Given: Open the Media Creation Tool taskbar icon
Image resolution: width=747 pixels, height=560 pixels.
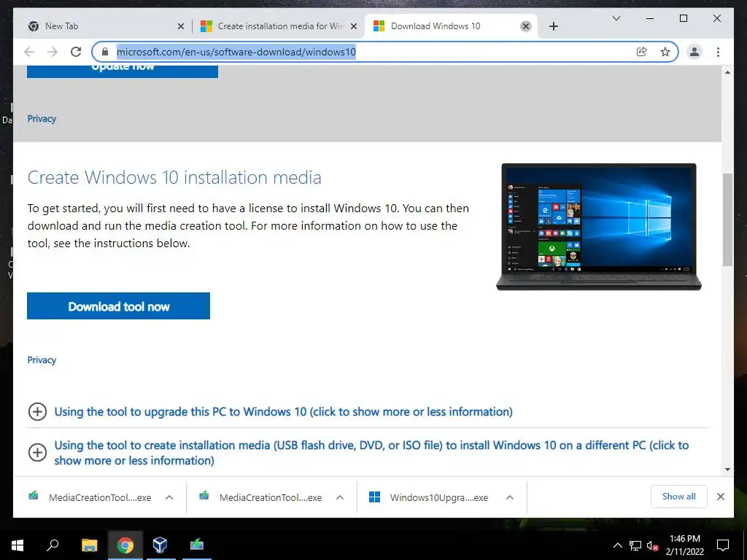Looking at the screenshot, I should 196,545.
